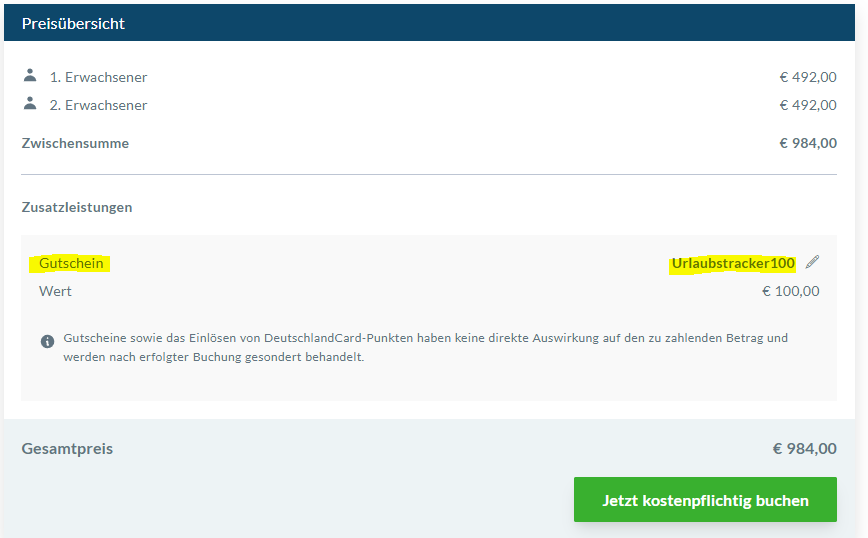Select the 'Preisübersicht' header title
The height and width of the screenshot is (538, 868).
pyautogui.click(x=73, y=24)
